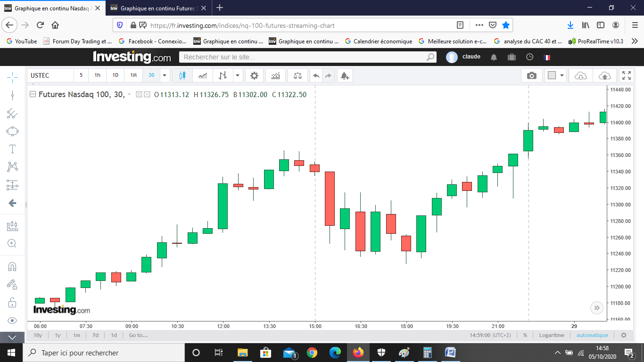Image resolution: width=644 pixels, height=362 pixels.
Task: Take a chart snapshot with camera
Action: point(532,75)
